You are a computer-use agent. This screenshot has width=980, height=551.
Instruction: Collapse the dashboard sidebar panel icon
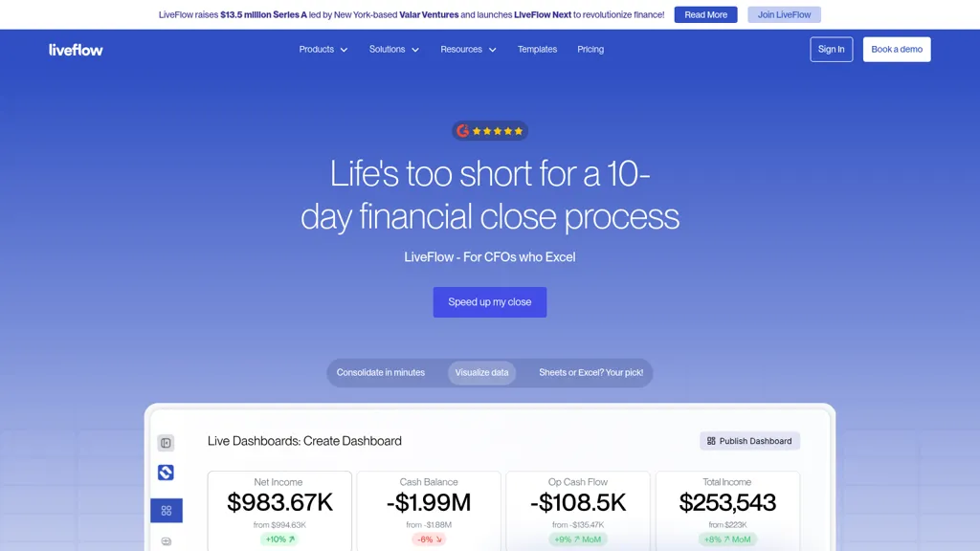click(x=166, y=443)
